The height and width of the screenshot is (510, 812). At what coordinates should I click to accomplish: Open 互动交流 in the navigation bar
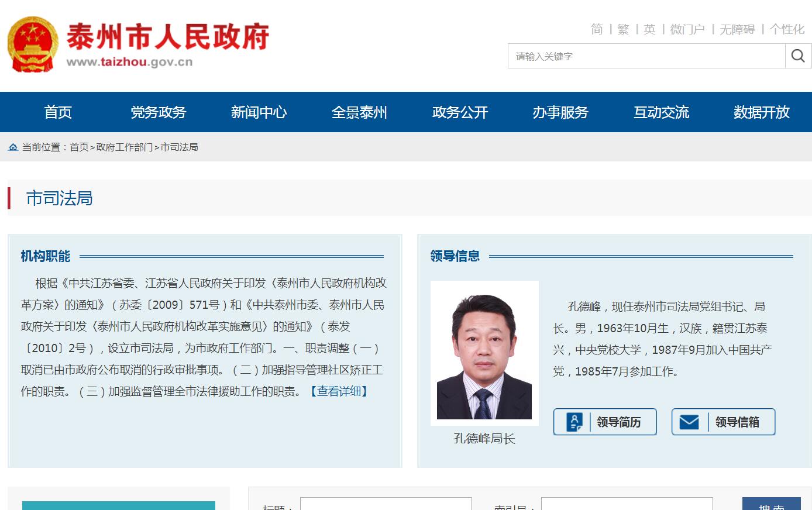661,112
